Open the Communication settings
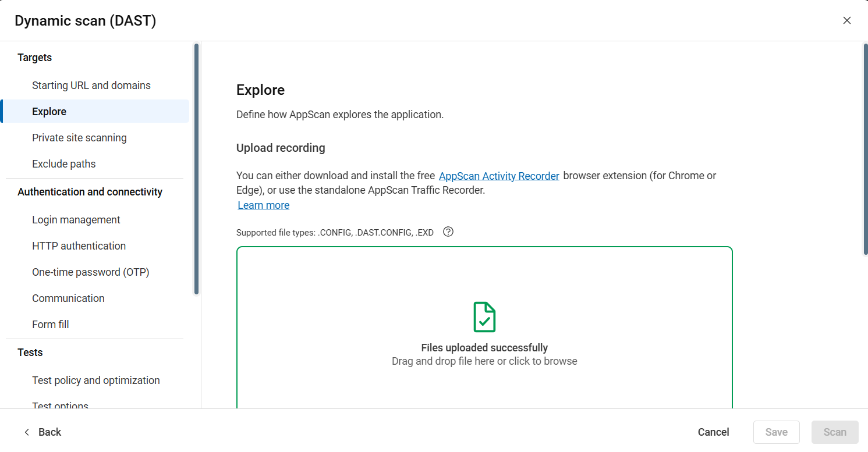Viewport: 868px width, 452px height. point(68,298)
